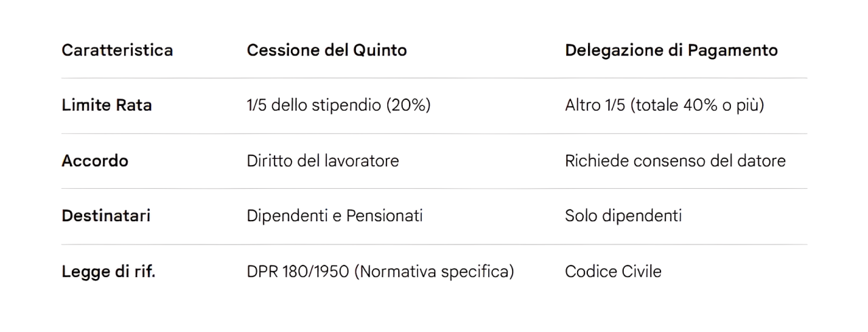Click the word 'Pensionati' in Destinatari row

384,216
